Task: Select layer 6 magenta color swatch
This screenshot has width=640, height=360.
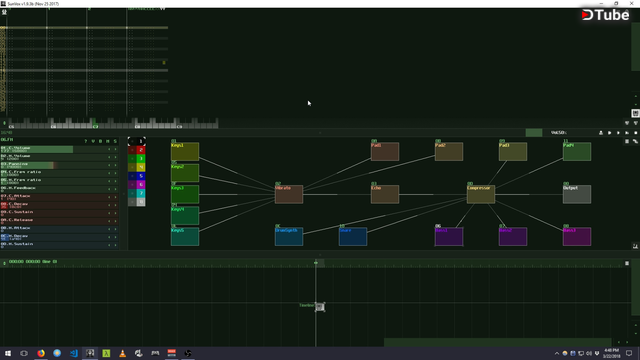Action: point(141,184)
